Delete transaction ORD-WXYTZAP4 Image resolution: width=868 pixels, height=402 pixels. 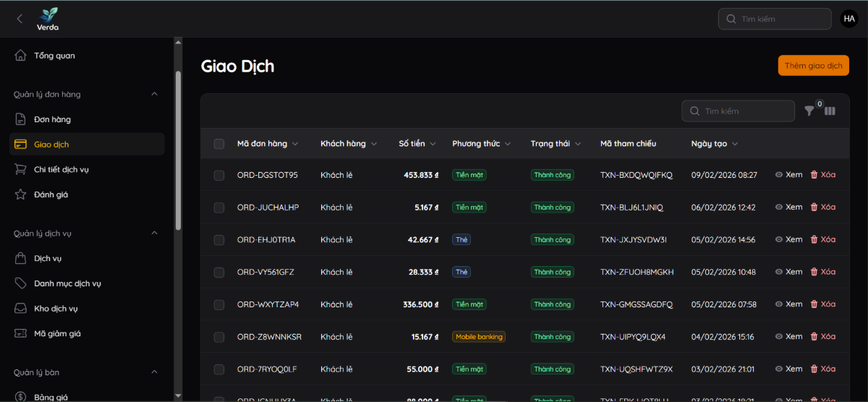pyautogui.click(x=822, y=304)
